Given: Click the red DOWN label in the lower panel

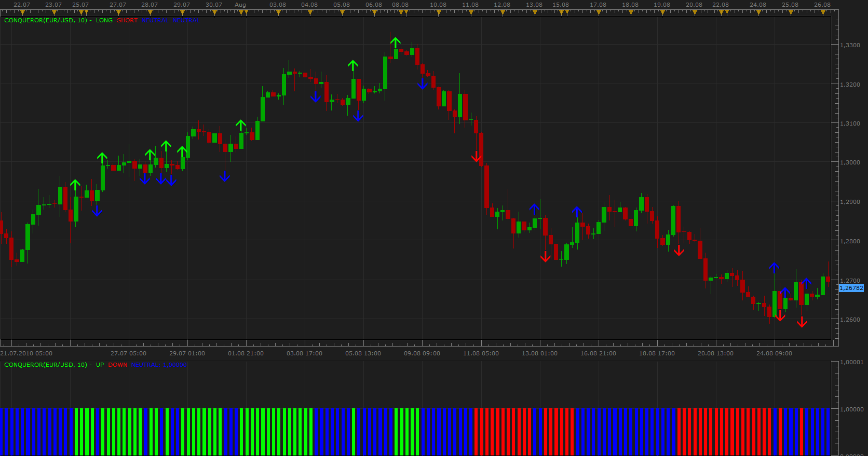Looking at the screenshot, I should coord(118,365).
